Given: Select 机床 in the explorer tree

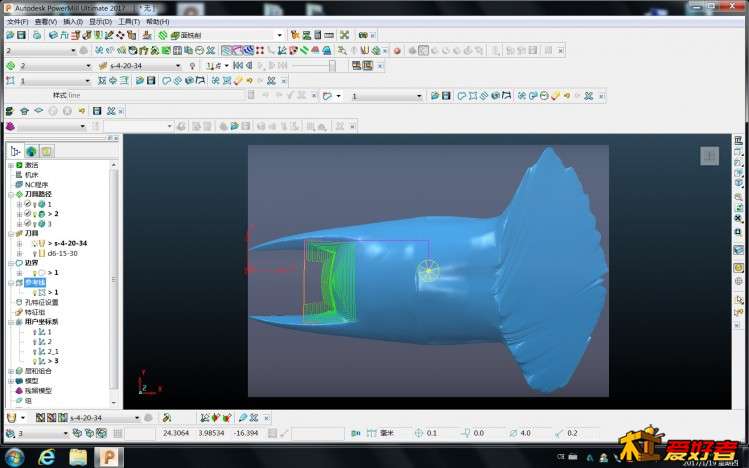Looking at the screenshot, I should 32,175.
